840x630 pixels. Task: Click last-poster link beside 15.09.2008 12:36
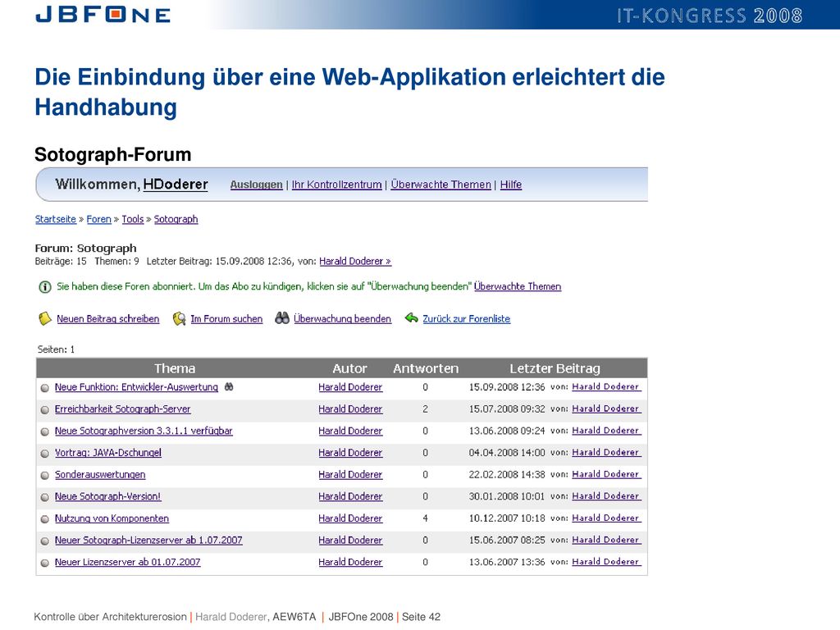click(606, 387)
